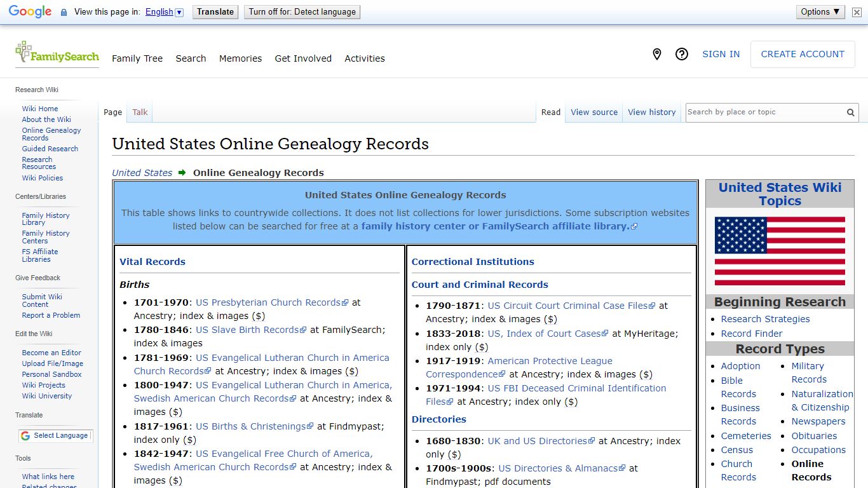Click the lock icon in translate bar
The height and width of the screenshot is (488, 868).
tap(64, 13)
